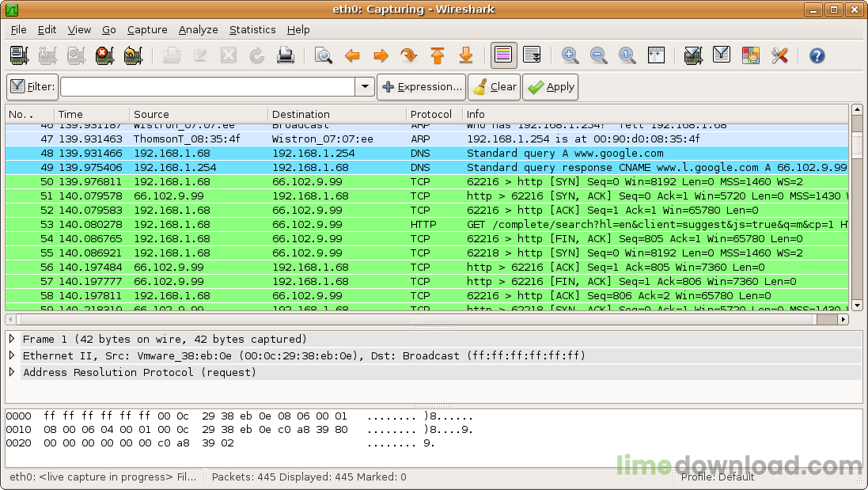Open the filter history dropdown

tap(363, 86)
